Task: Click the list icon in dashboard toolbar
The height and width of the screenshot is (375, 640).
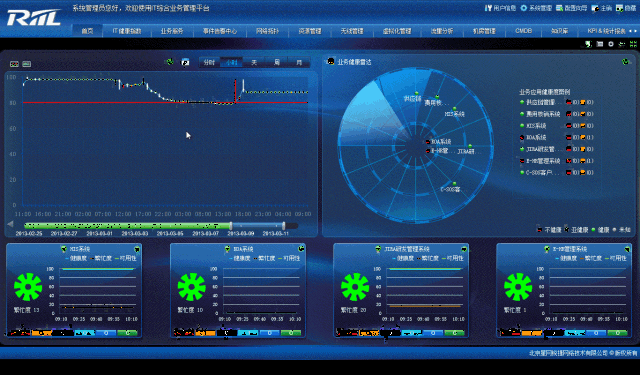Action: click(600, 44)
